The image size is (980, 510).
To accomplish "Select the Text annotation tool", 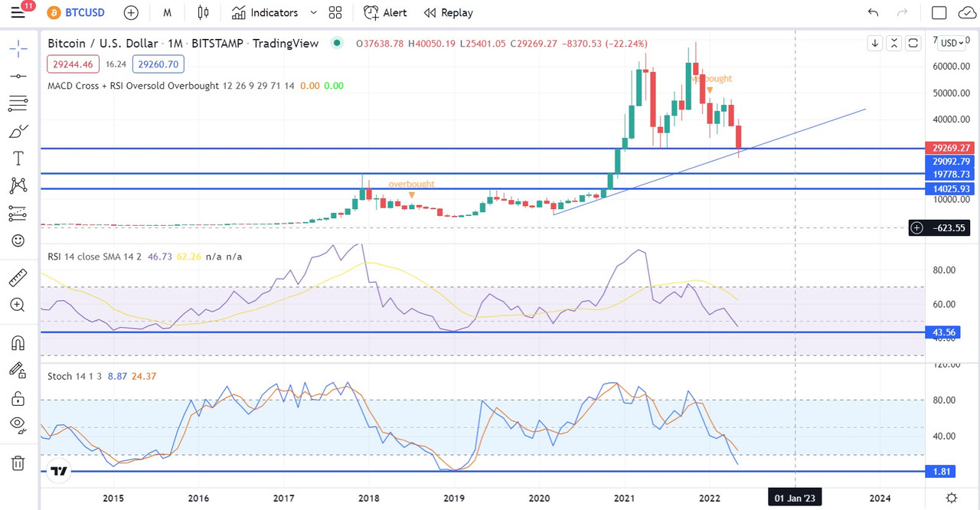I will 18,158.
